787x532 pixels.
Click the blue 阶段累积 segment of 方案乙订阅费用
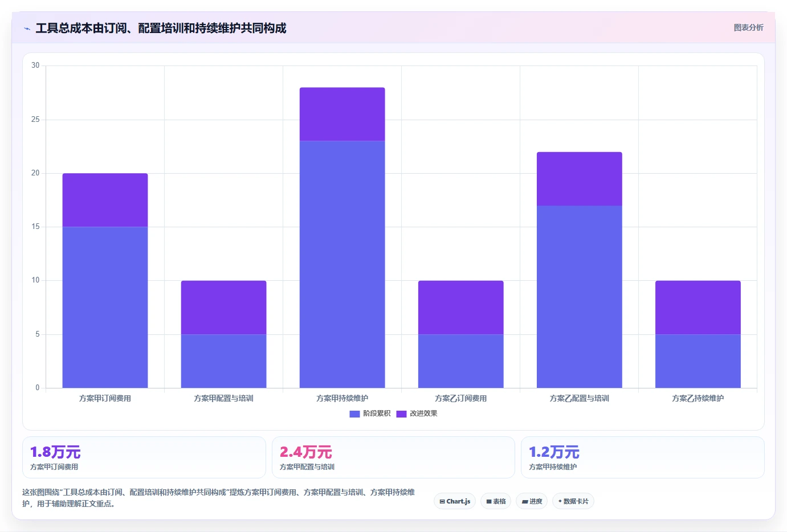pyautogui.click(x=460, y=361)
